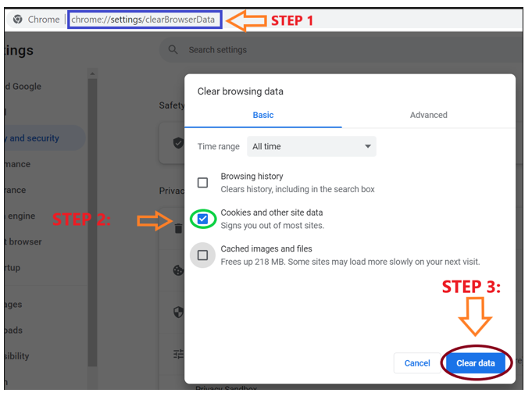Uncheck Cookies and other site data
Image resolution: width=532 pixels, height=400 pixels.
[x=202, y=219]
